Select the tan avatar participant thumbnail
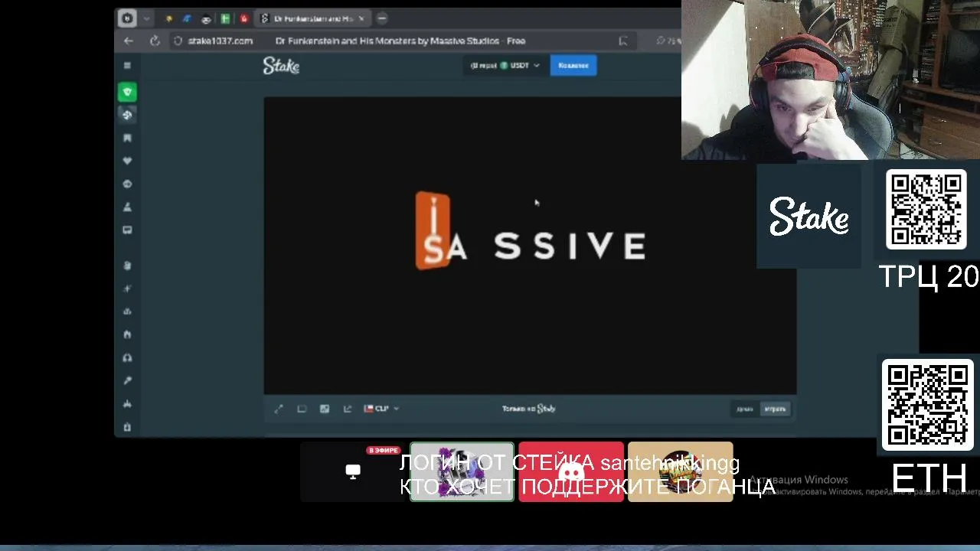The width and height of the screenshot is (980, 551). click(680, 471)
